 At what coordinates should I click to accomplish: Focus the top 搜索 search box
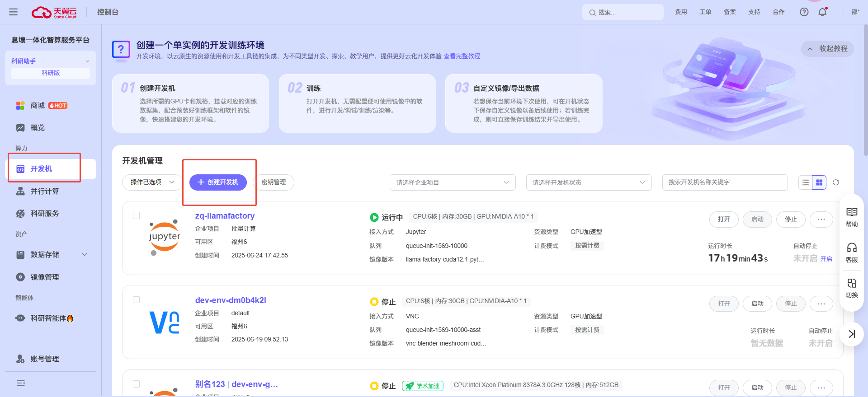[x=623, y=12]
